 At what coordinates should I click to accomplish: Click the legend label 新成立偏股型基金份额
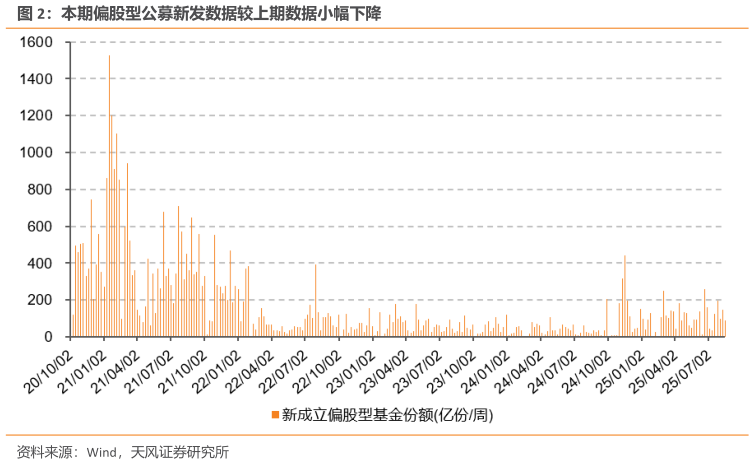357,414
